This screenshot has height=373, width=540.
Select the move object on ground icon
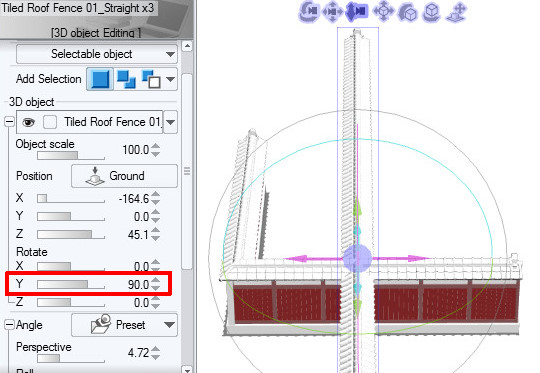(457, 12)
